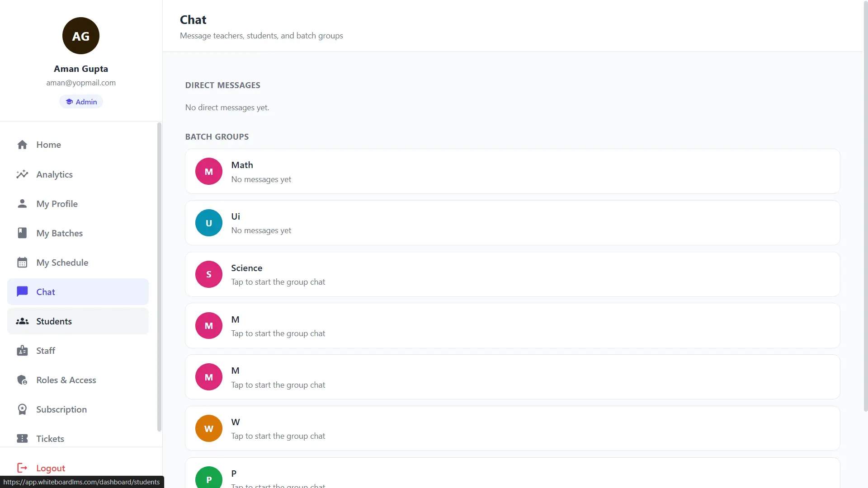Screen dimensions: 868x488
Task: Click the AG profile avatar
Action: [81, 36]
